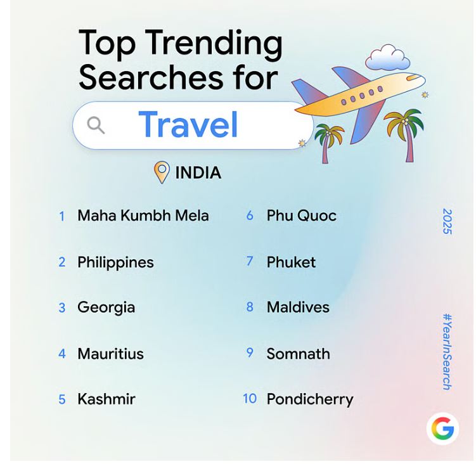Click the Travel search bar
The width and height of the screenshot is (476, 464).
click(x=189, y=125)
